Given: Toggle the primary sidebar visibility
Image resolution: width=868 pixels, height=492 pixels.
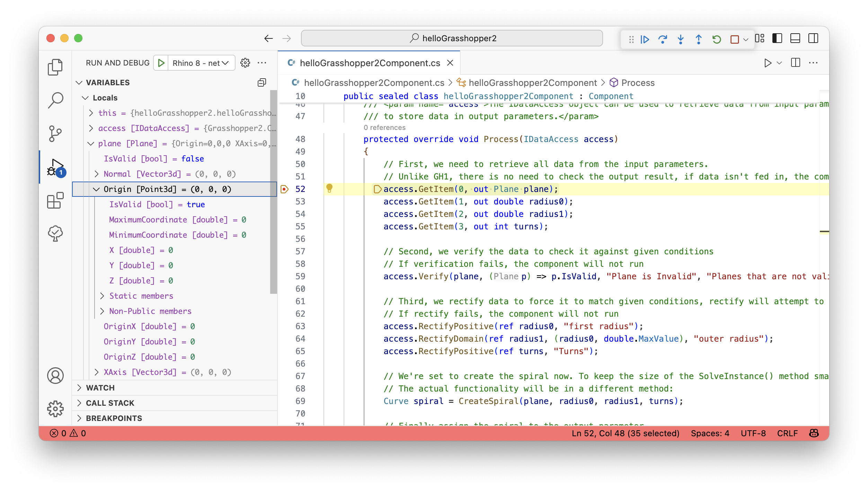Looking at the screenshot, I should point(777,38).
